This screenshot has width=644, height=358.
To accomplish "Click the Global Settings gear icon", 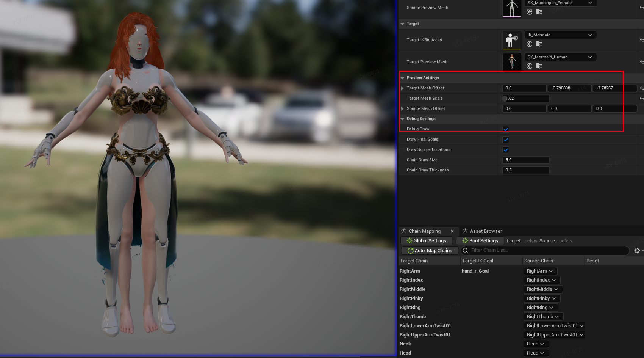I will click(x=410, y=240).
